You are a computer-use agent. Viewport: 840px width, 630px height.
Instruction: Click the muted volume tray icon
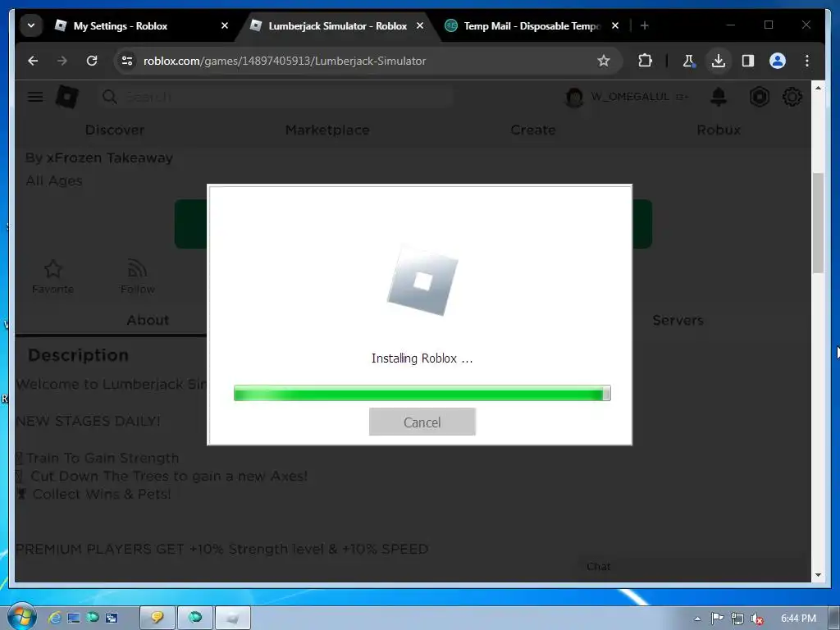(756, 619)
